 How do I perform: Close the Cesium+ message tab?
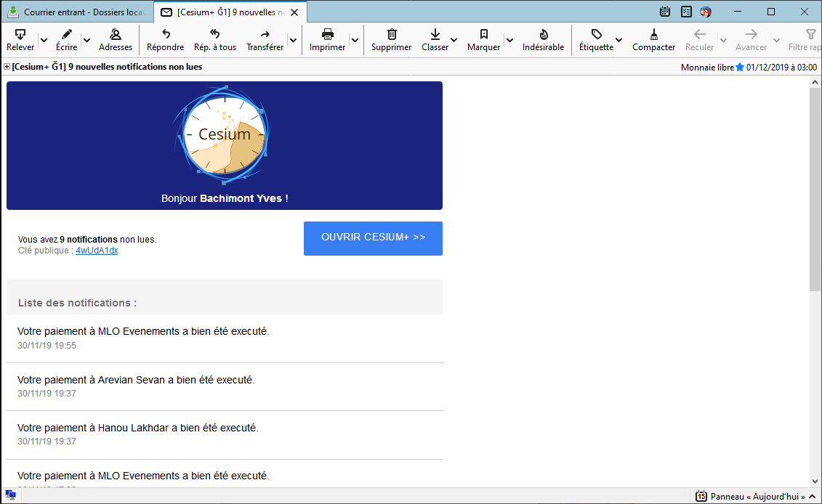click(x=294, y=12)
